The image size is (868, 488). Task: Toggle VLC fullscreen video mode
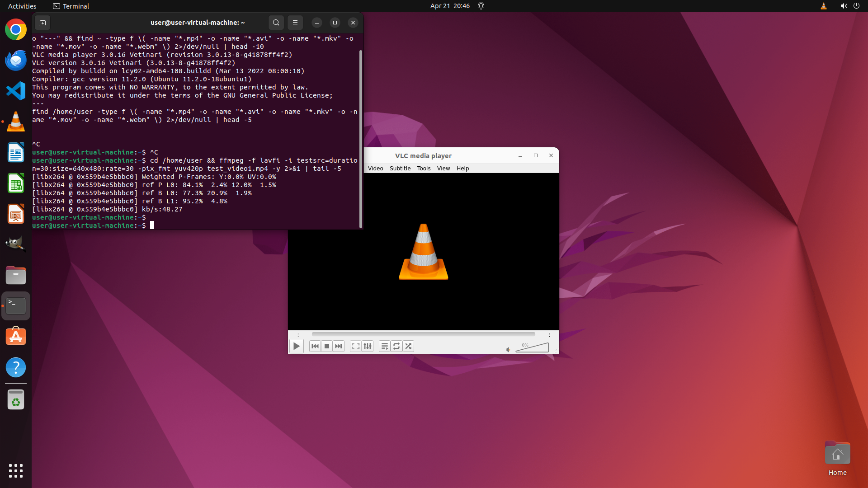(x=356, y=346)
